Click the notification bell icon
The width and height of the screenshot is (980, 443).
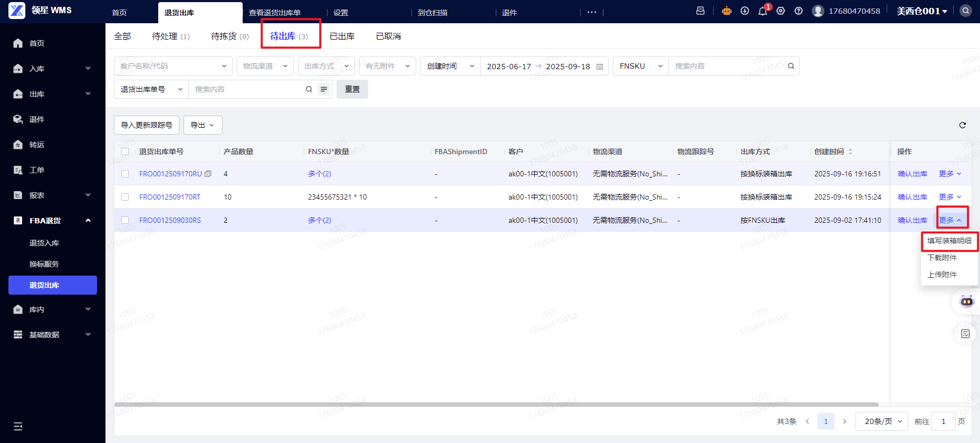(x=762, y=11)
